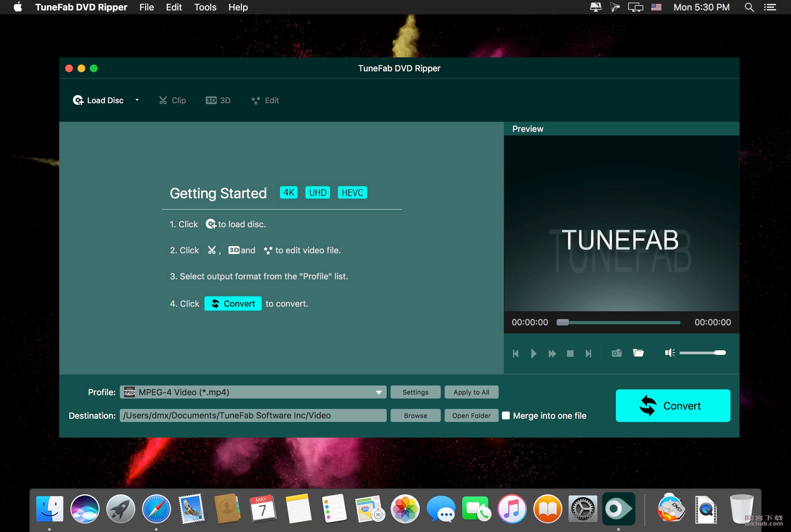Open Calendar icon showing May 7

click(263, 509)
